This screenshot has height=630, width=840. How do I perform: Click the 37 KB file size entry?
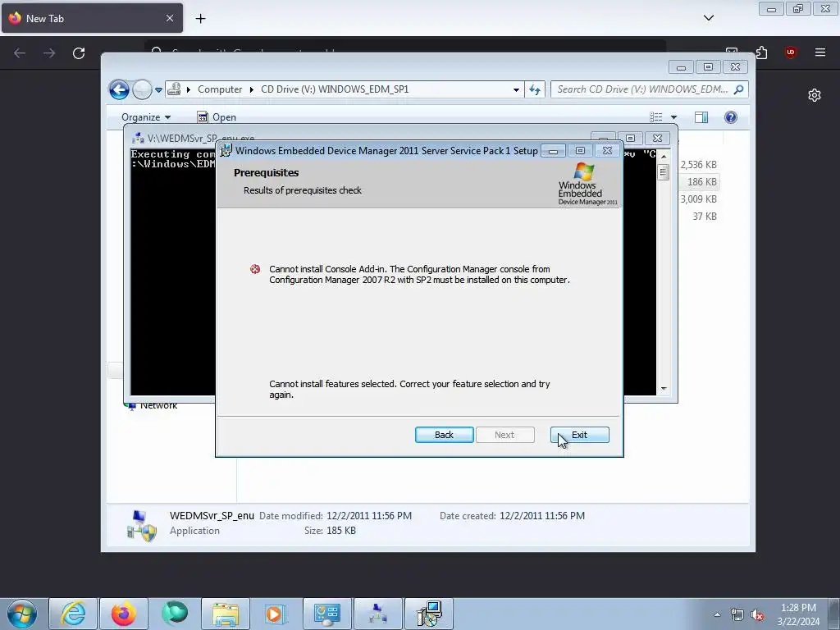705,216
